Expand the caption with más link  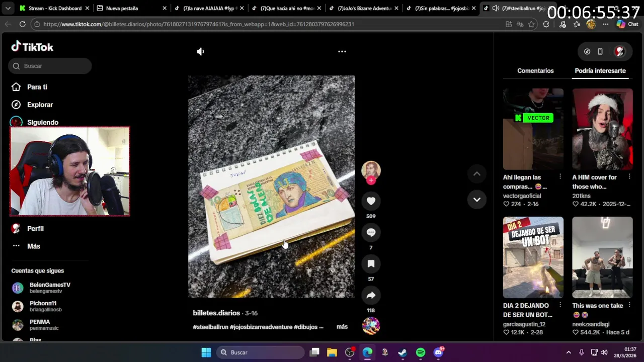342,327
